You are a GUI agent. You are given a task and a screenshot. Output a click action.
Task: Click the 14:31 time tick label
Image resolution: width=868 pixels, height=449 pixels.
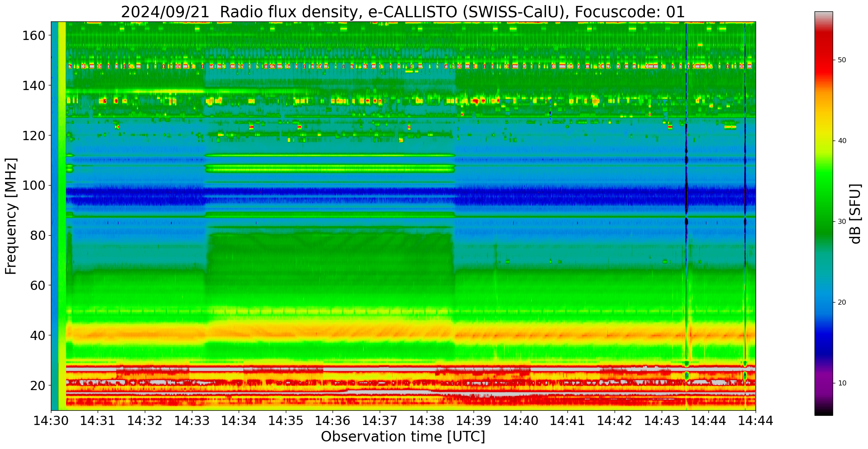pos(98,420)
